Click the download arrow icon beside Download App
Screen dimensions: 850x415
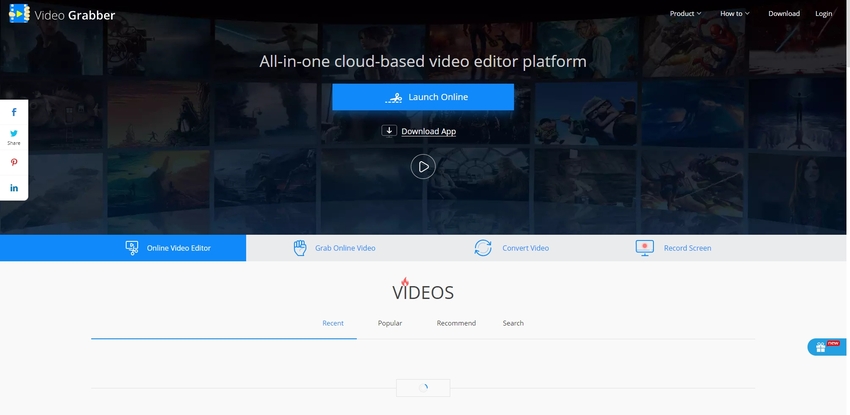(389, 131)
